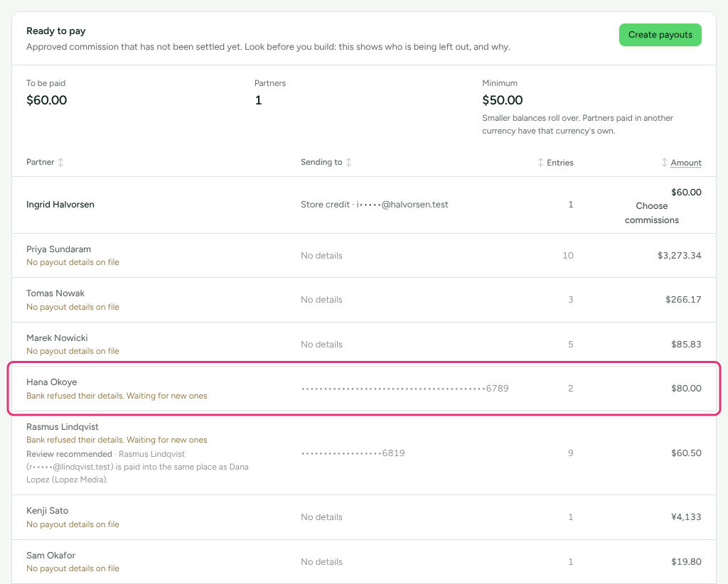The image size is (728, 584).
Task: Click the sort arrows beside Amount
Action: 665,163
